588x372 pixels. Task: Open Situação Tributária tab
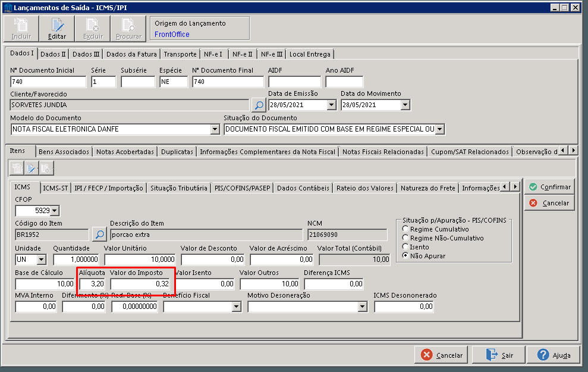coord(178,188)
